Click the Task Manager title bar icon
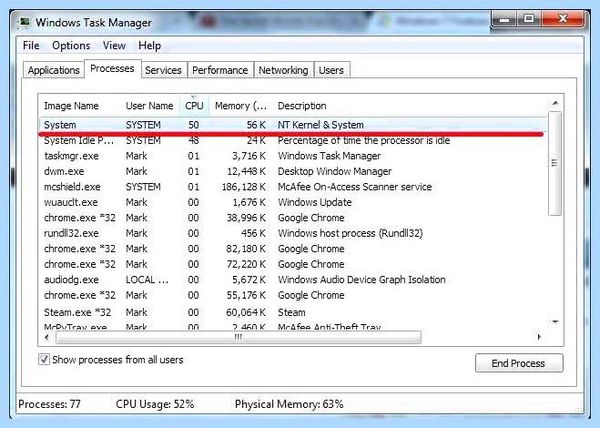600x428 pixels. [25, 22]
